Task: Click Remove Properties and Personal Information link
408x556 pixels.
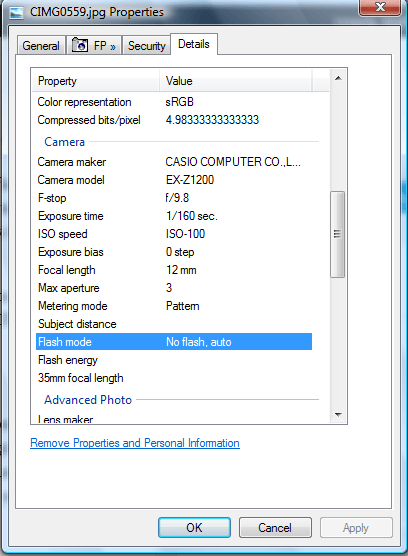Action: (x=135, y=443)
